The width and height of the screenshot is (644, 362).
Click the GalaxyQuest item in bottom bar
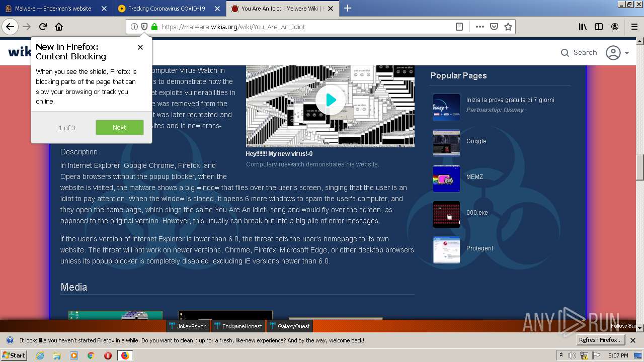pos(289,326)
